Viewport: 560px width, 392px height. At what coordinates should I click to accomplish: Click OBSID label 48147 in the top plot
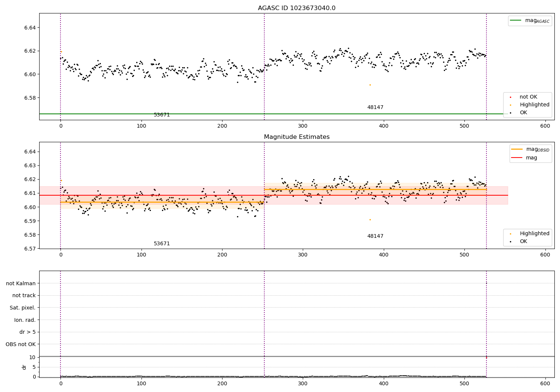tap(375, 108)
